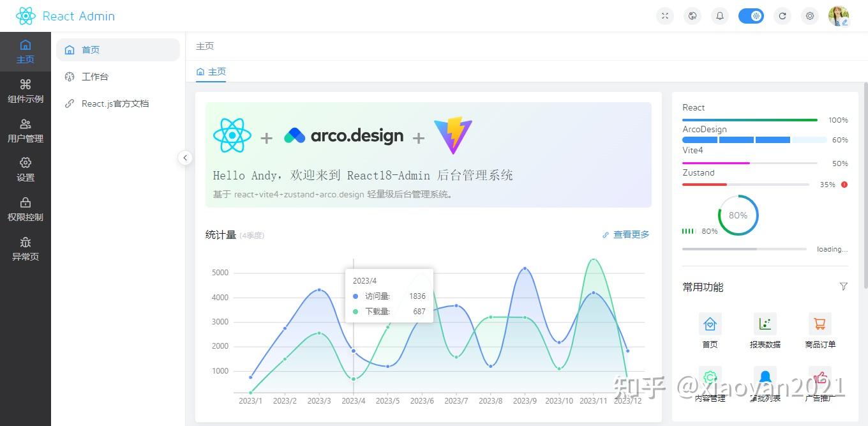
Task: Open the settings gear in the header
Action: coord(810,15)
